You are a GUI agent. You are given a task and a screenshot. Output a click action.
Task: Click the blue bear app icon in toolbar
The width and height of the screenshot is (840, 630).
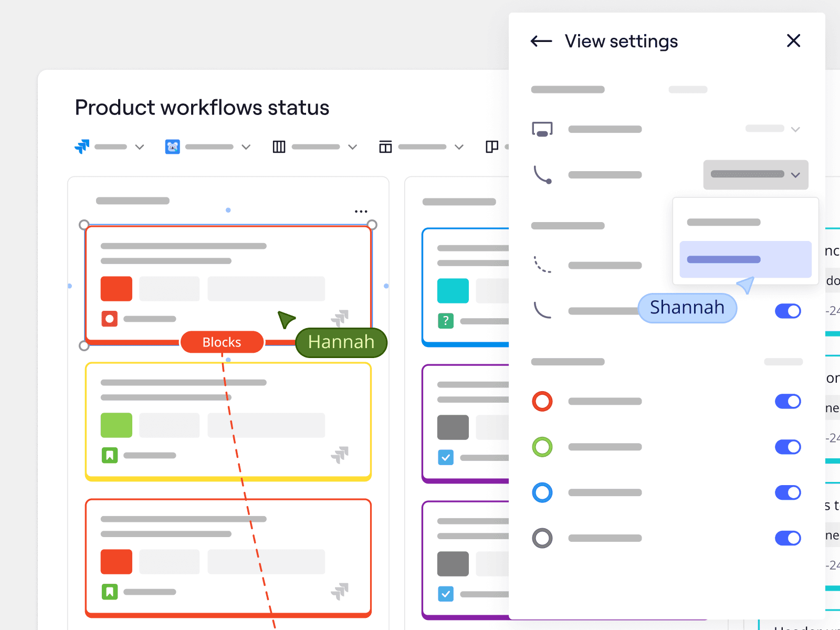(173, 147)
